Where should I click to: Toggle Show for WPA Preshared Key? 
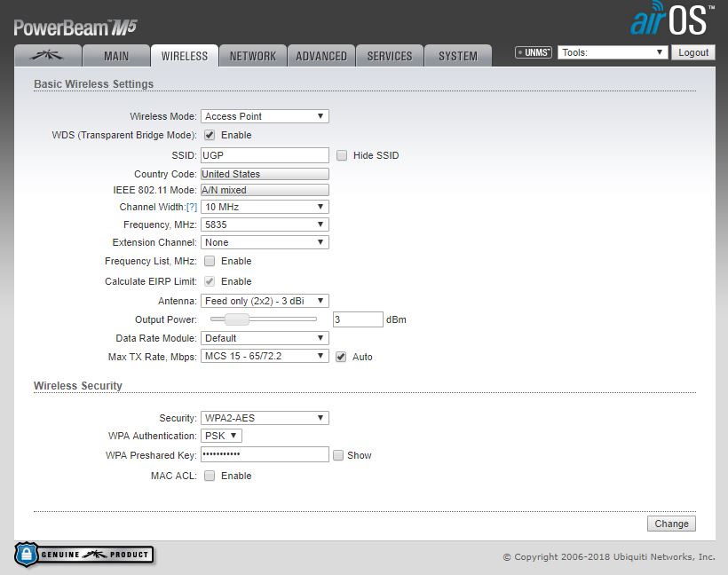click(338, 455)
